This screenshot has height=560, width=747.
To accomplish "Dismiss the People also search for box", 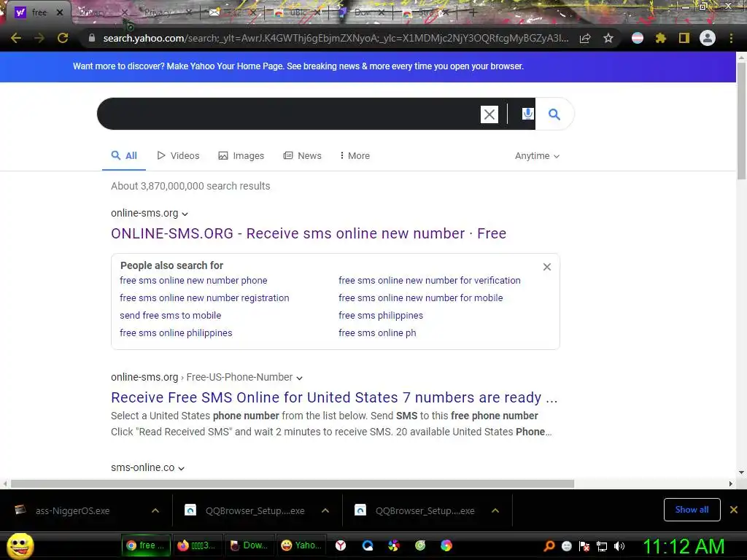I will 547,267.
